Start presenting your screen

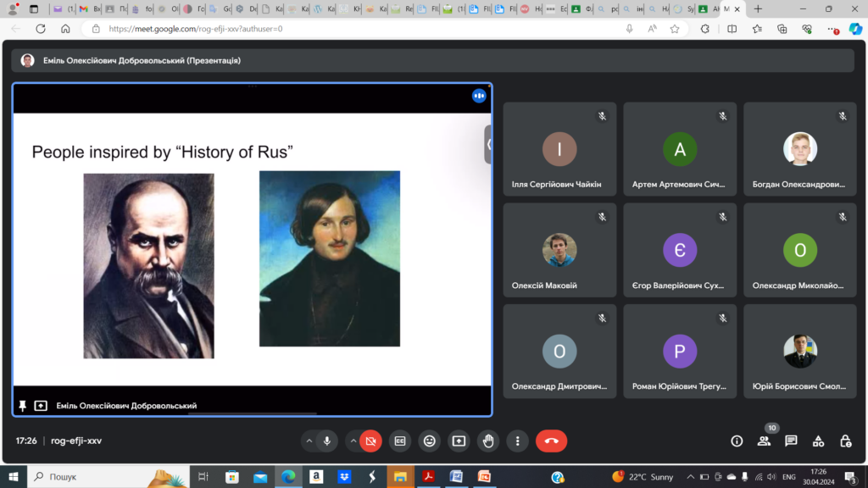[459, 441]
